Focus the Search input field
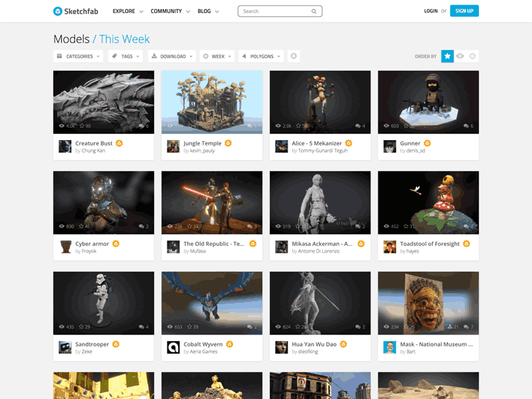532x399 pixels. tap(280, 12)
